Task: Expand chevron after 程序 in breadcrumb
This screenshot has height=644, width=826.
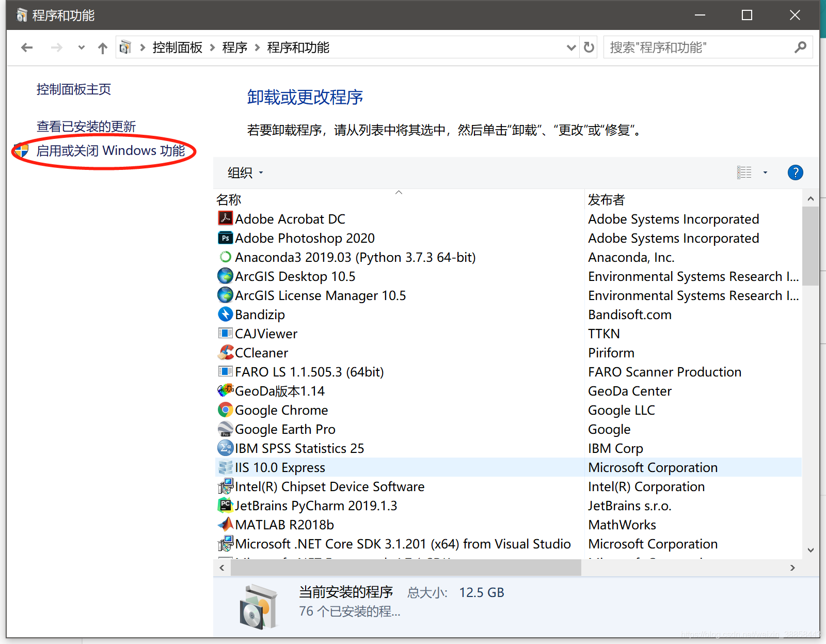Action: (257, 48)
